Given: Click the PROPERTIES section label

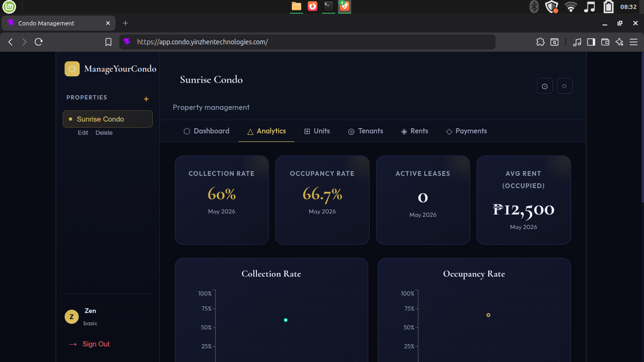Looking at the screenshot, I should pos(87,98).
